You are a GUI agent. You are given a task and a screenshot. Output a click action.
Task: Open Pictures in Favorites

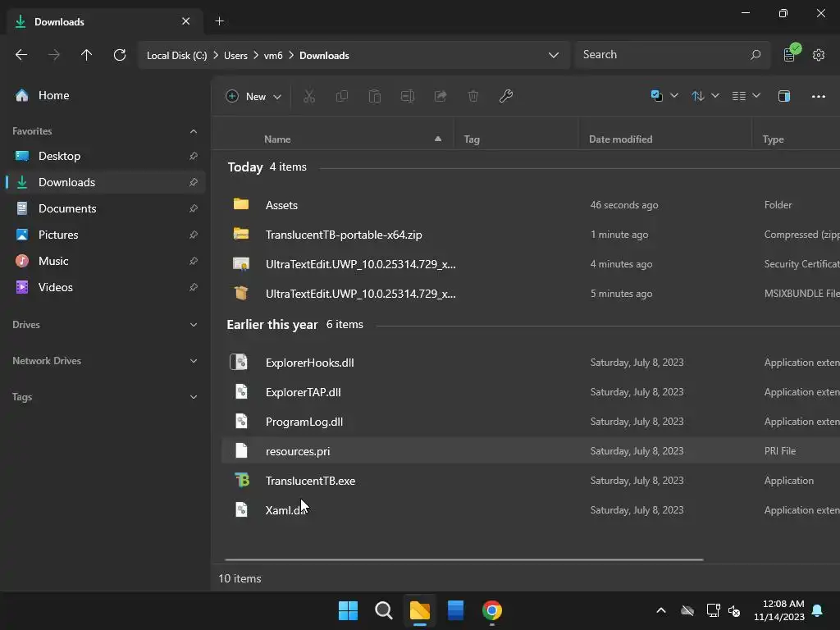pos(105,235)
